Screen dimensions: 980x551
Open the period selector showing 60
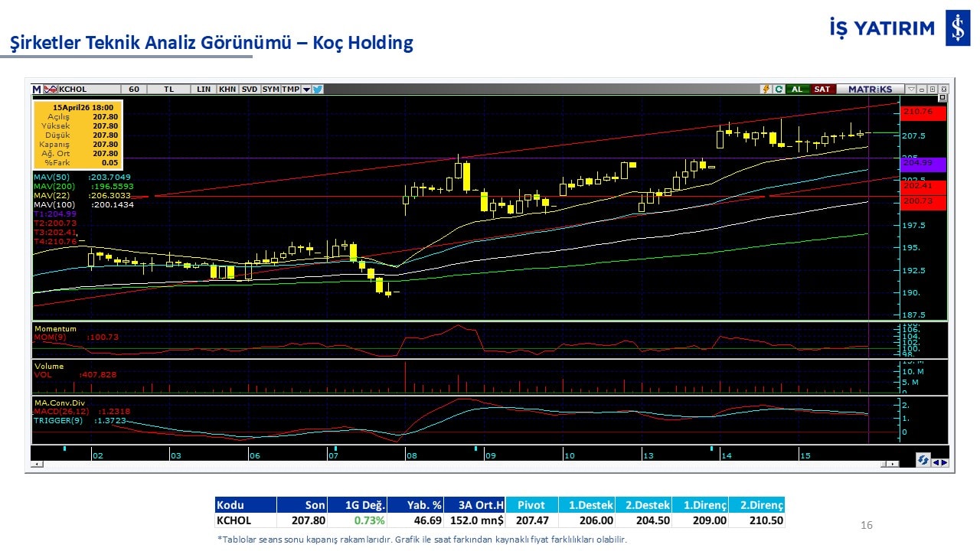coord(133,90)
